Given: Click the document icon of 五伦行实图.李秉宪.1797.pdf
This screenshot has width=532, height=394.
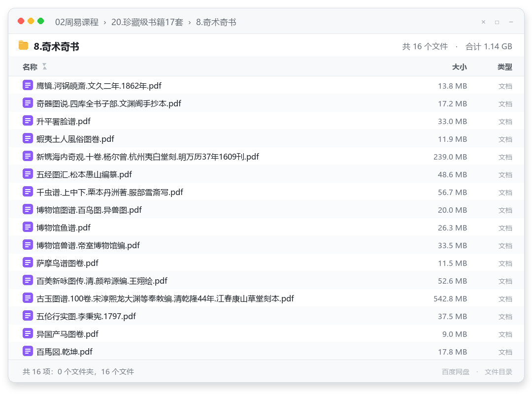Looking at the screenshot, I should [28, 316].
